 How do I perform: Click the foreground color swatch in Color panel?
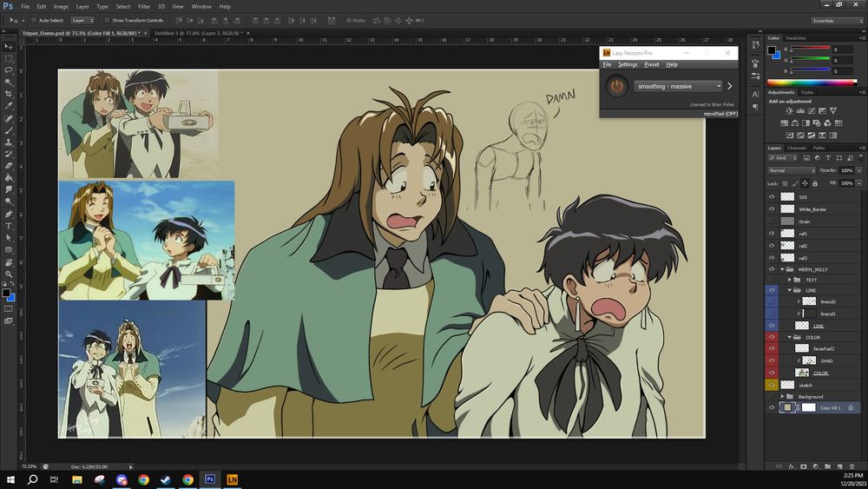point(772,50)
